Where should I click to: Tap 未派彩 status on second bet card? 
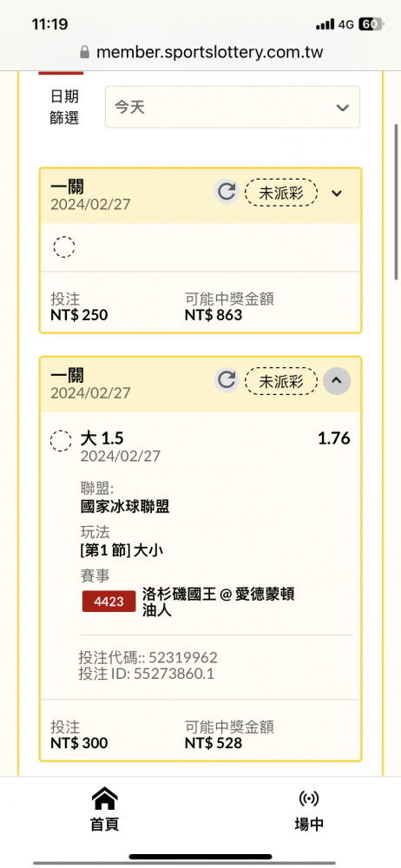coord(281,381)
